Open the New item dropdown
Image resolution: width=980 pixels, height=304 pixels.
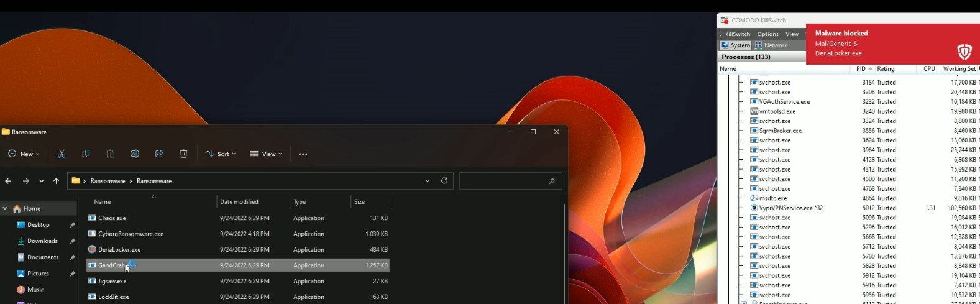[x=24, y=154]
